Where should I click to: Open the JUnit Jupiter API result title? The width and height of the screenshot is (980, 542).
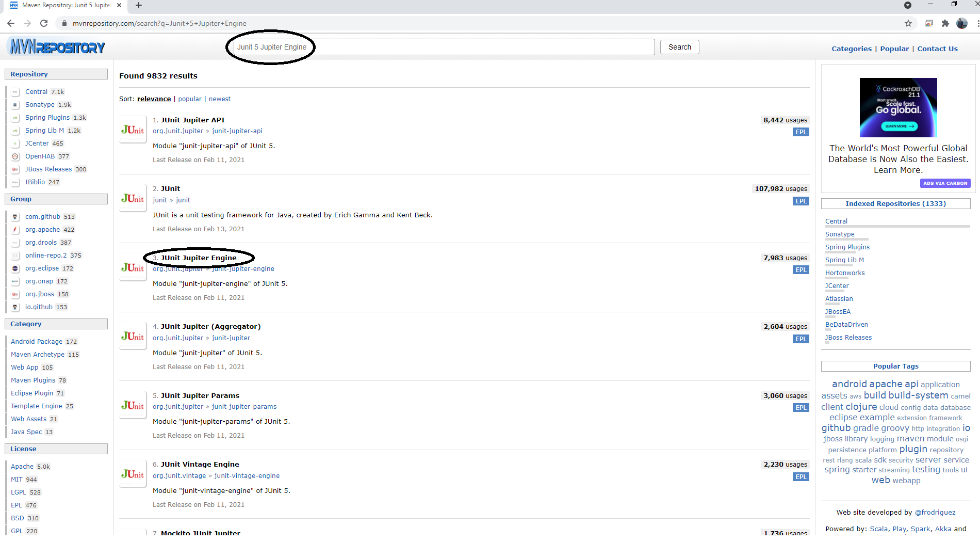tap(192, 120)
